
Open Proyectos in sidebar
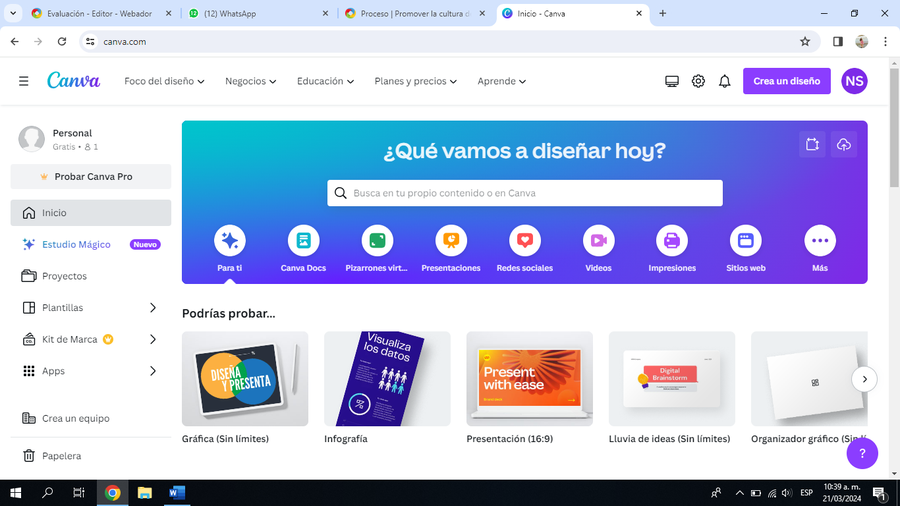click(x=91, y=276)
